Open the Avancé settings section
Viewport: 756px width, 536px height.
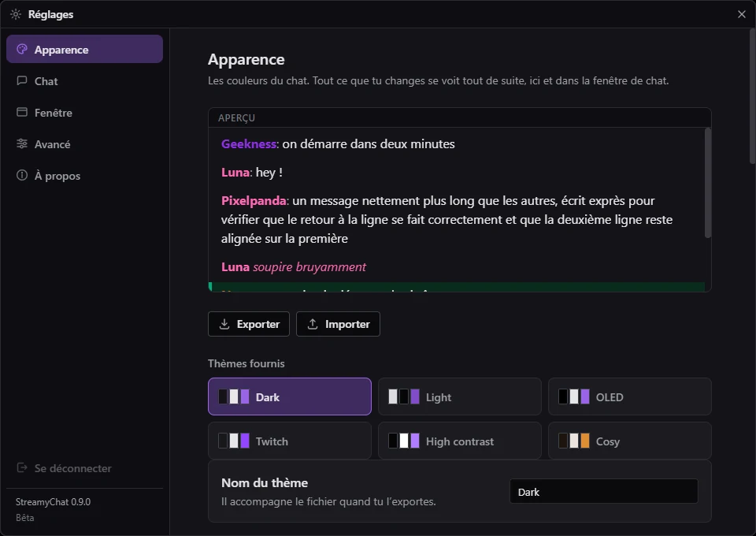(x=84, y=143)
